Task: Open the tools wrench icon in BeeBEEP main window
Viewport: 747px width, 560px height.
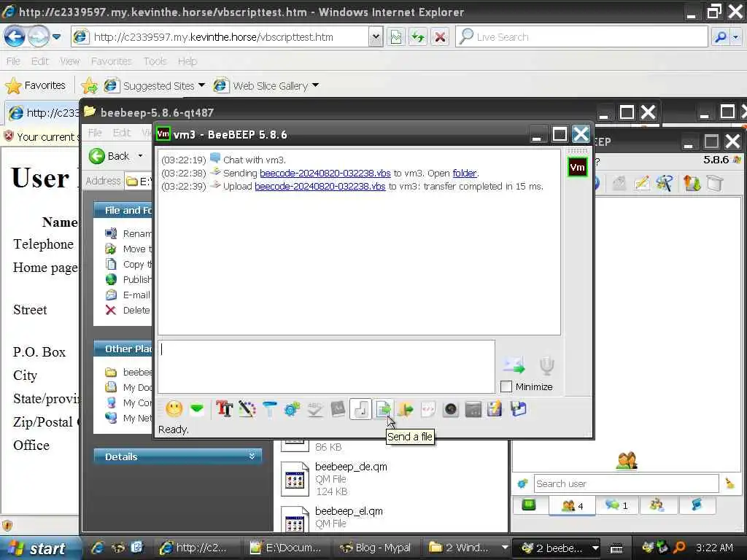Action: (665, 183)
